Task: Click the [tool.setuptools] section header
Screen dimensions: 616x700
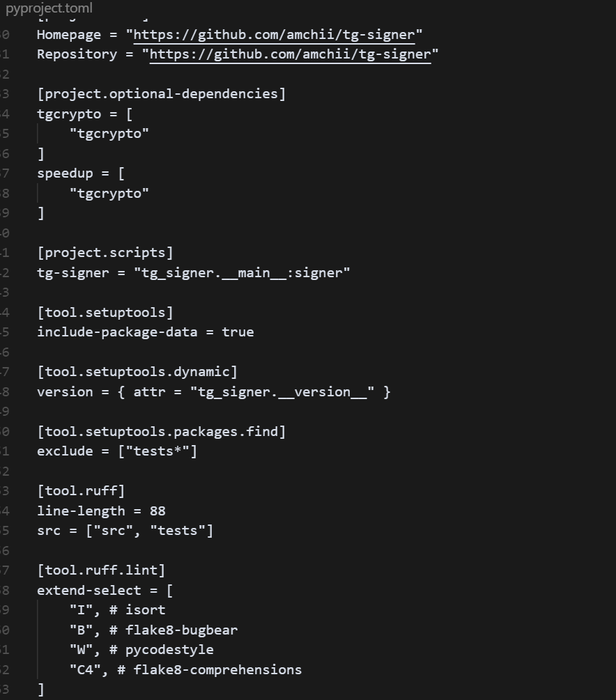Action: tap(105, 312)
